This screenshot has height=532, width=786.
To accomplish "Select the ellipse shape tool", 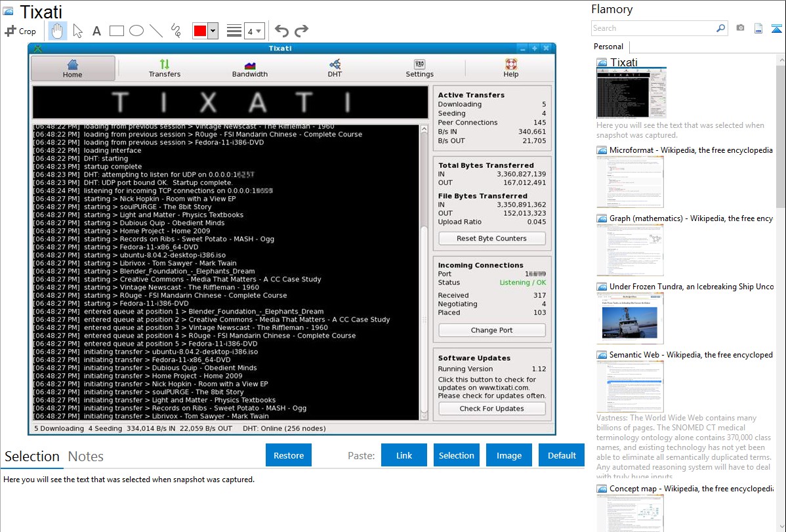I will pos(136,31).
